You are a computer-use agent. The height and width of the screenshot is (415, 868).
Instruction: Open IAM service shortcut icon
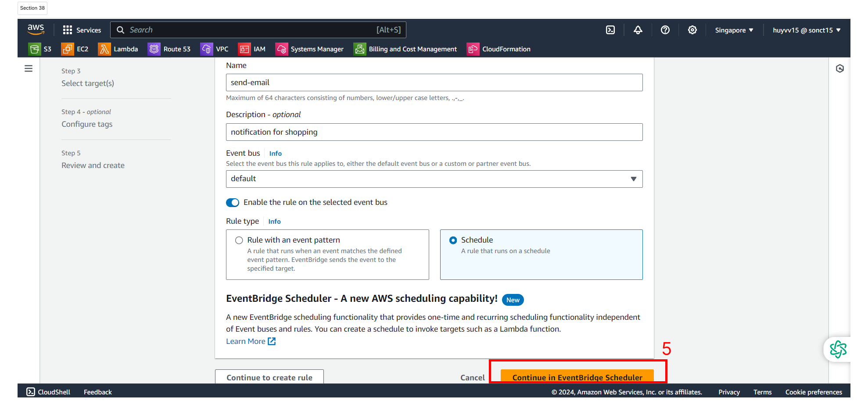click(244, 49)
